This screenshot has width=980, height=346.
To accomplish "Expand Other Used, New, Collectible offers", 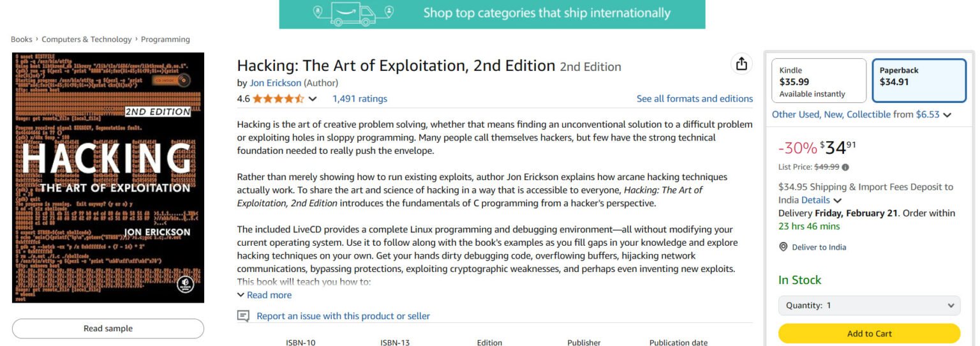I will (947, 115).
